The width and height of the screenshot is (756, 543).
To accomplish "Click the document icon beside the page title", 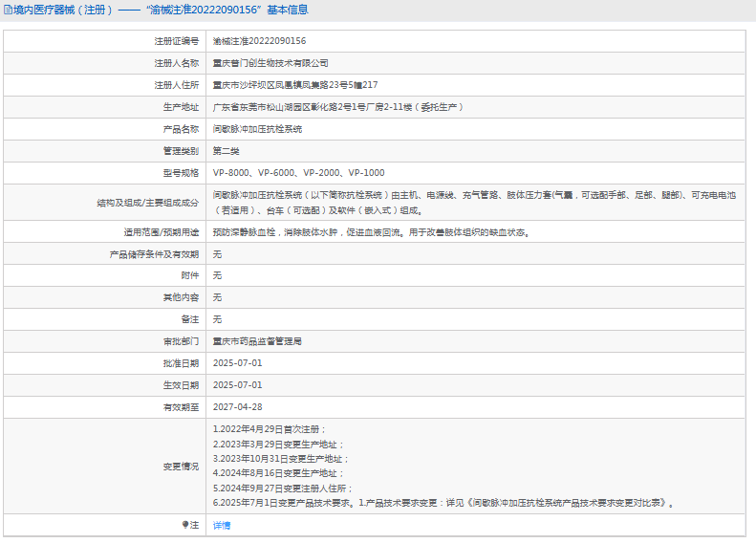I will click(x=8, y=10).
